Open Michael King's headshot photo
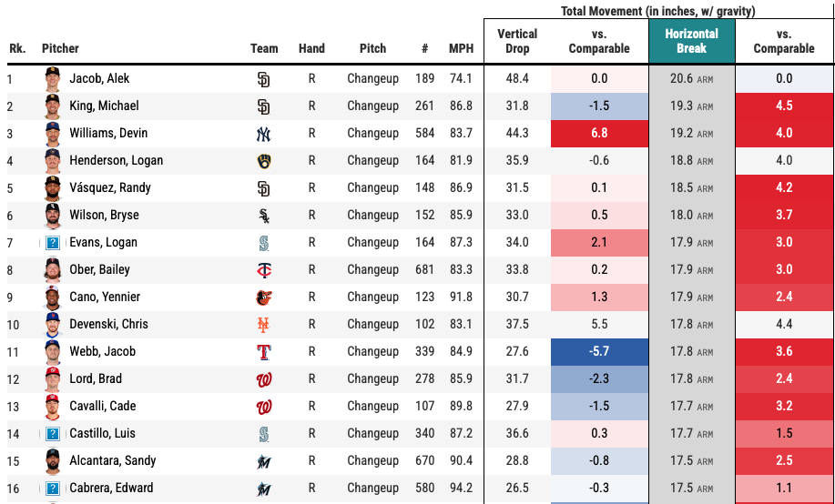Image resolution: width=835 pixels, height=504 pixels. 52,106
